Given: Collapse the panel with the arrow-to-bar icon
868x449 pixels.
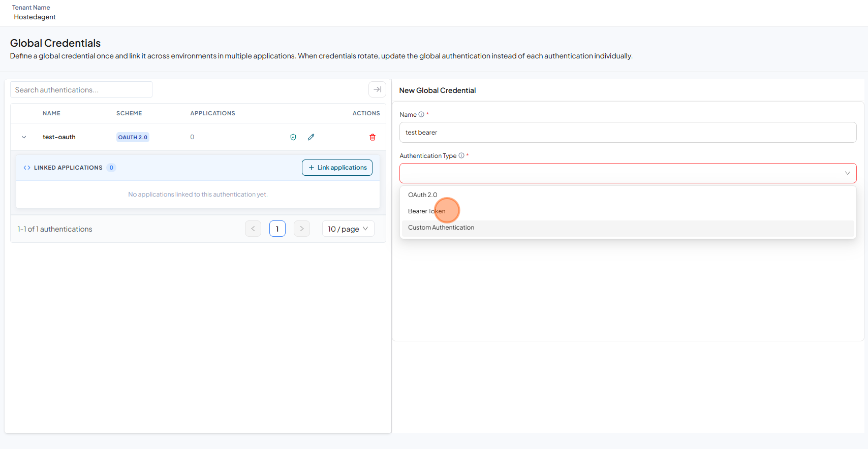Looking at the screenshot, I should pyautogui.click(x=377, y=89).
